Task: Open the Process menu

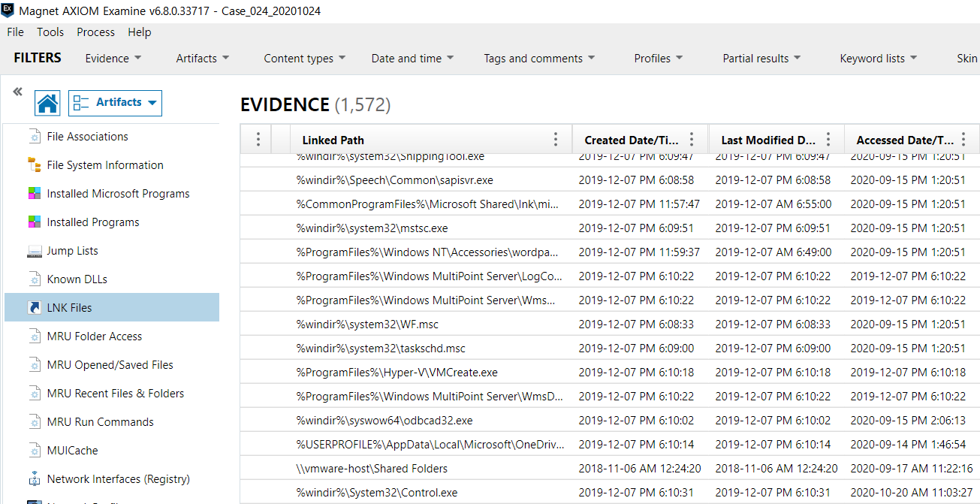Action: pyautogui.click(x=96, y=32)
